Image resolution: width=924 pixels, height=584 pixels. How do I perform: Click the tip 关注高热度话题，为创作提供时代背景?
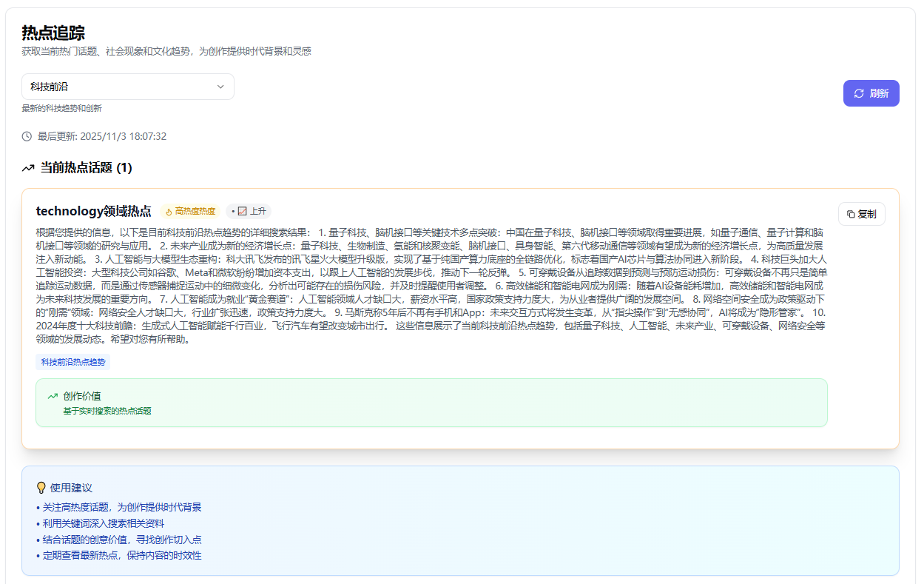(118, 507)
